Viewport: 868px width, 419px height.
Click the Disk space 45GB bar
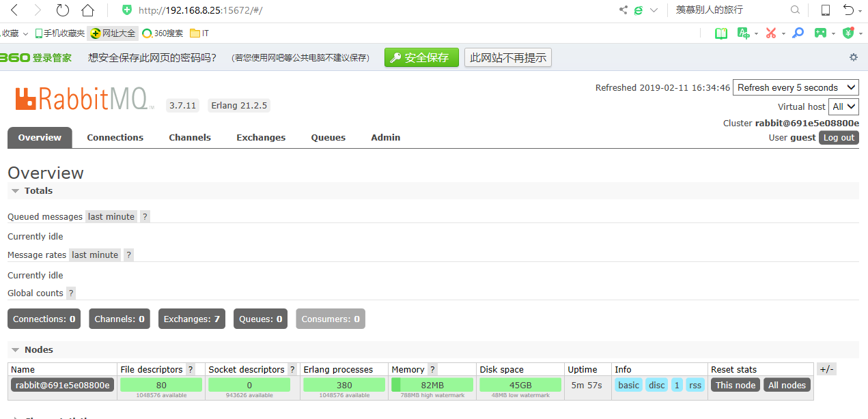click(x=520, y=385)
